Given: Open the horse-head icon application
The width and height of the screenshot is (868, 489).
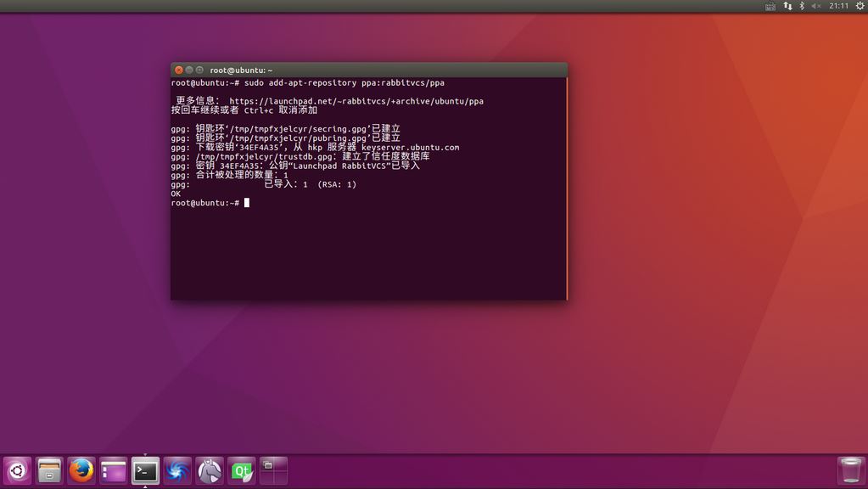Looking at the screenshot, I should [x=210, y=470].
